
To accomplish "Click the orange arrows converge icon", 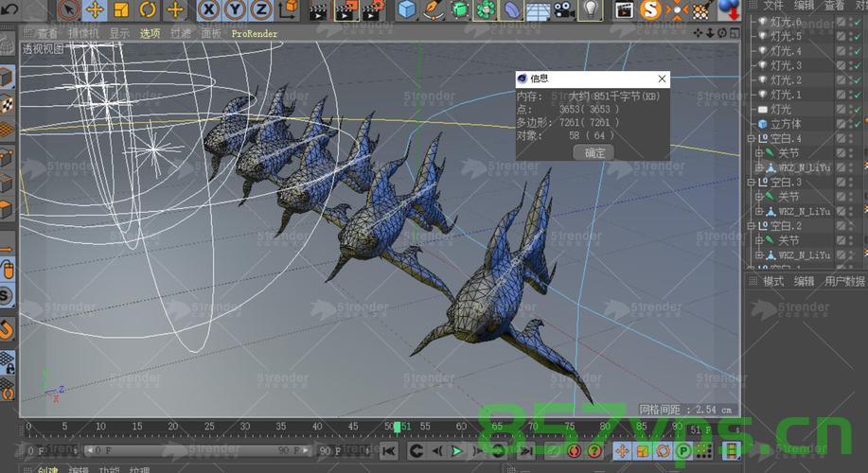I will (x=677, y=10).
